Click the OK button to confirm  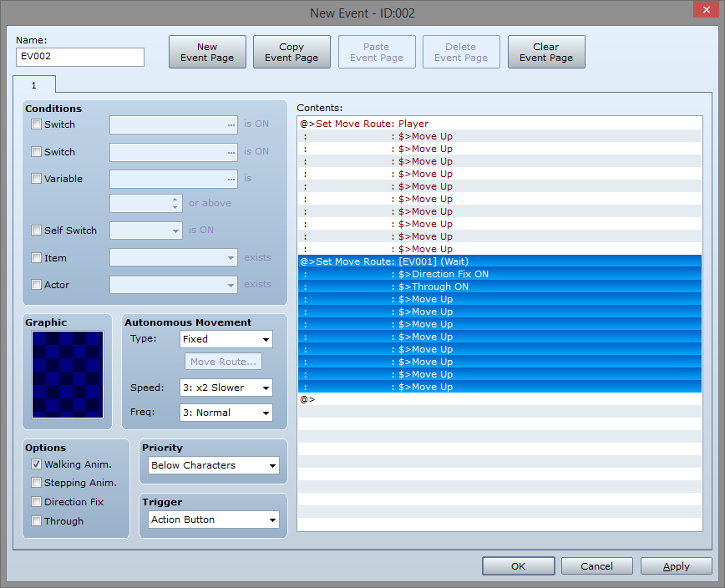coord(518,566)
